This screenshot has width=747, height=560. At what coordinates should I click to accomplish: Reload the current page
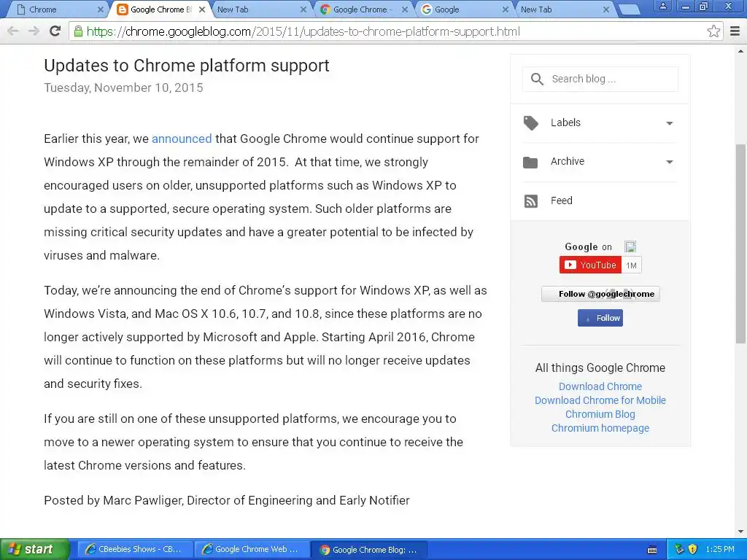(x=55, y=31)
